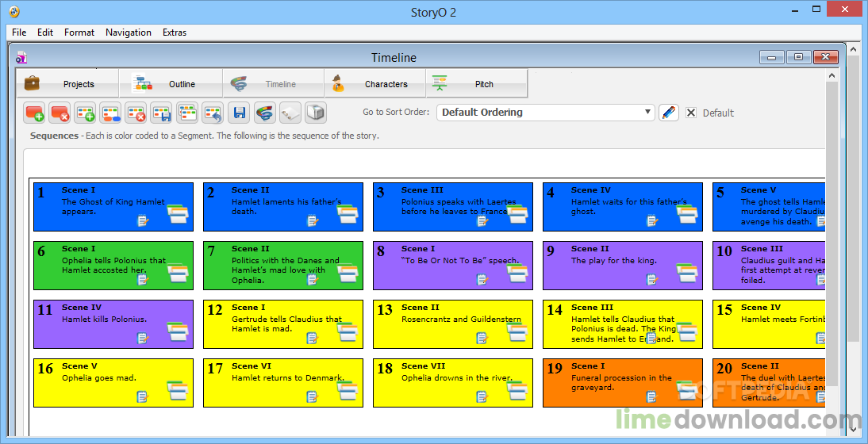Click the red delete sequence icon
868x444 pixels.
60,113
